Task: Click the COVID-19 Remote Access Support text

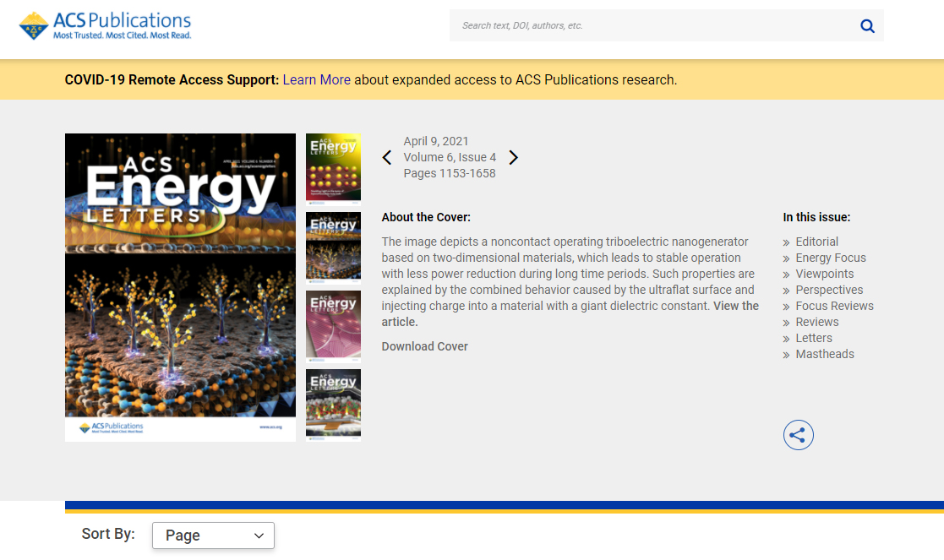Action: click(x=172, y=80)
